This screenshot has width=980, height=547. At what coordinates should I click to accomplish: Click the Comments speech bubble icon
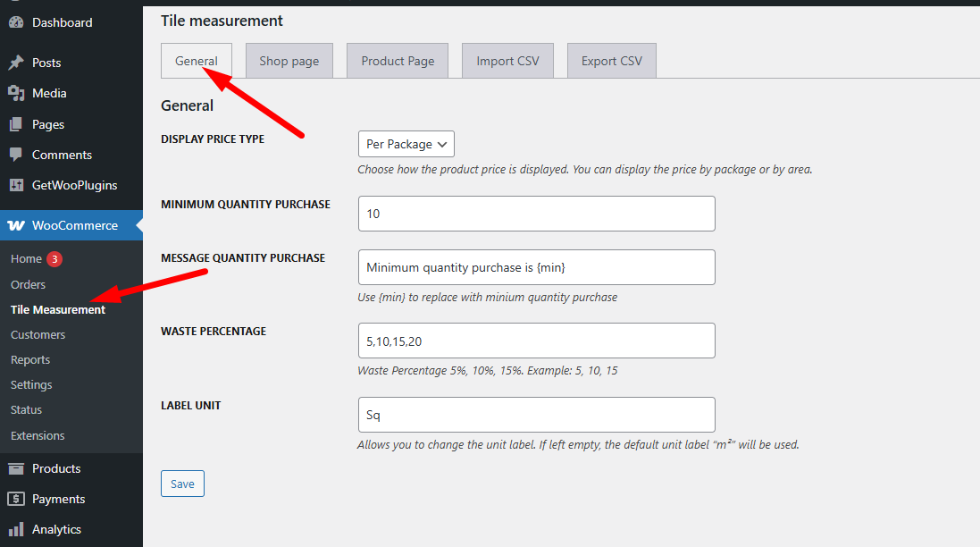click(16, 155)
